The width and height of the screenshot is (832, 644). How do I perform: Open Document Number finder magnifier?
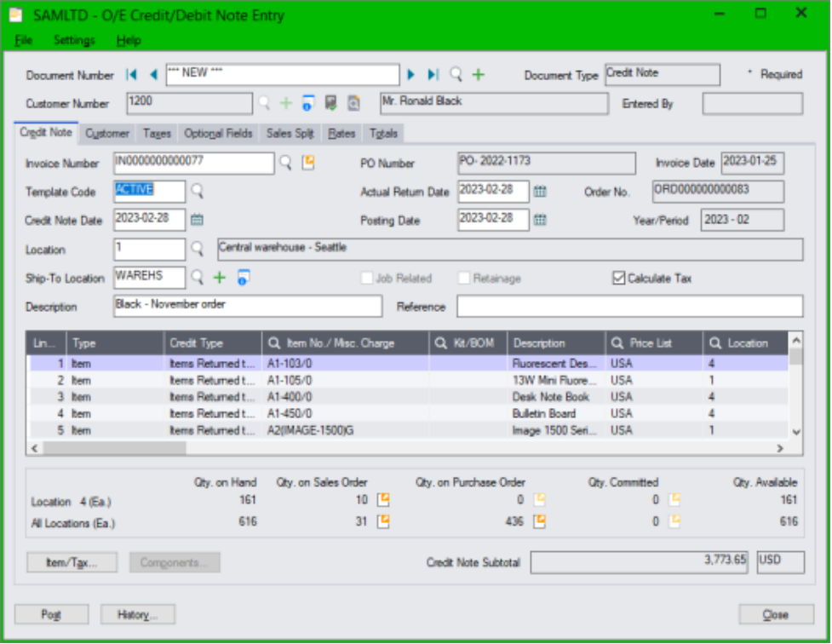pyautogui.click(x=456, y=75)
